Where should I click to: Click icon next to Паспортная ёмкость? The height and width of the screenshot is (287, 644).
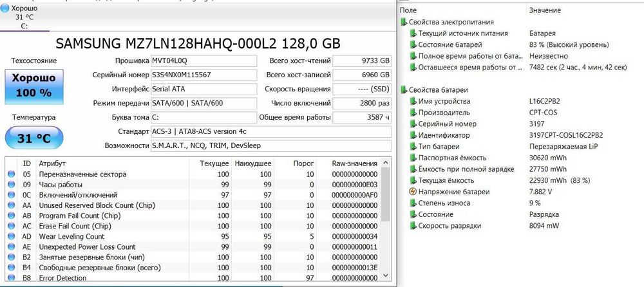pyautogui.click(x=413, y=158)
